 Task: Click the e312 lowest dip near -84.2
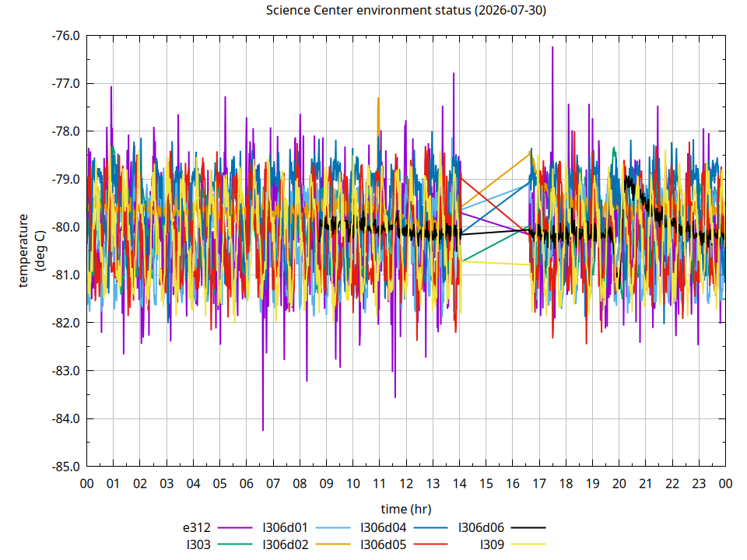263,429
